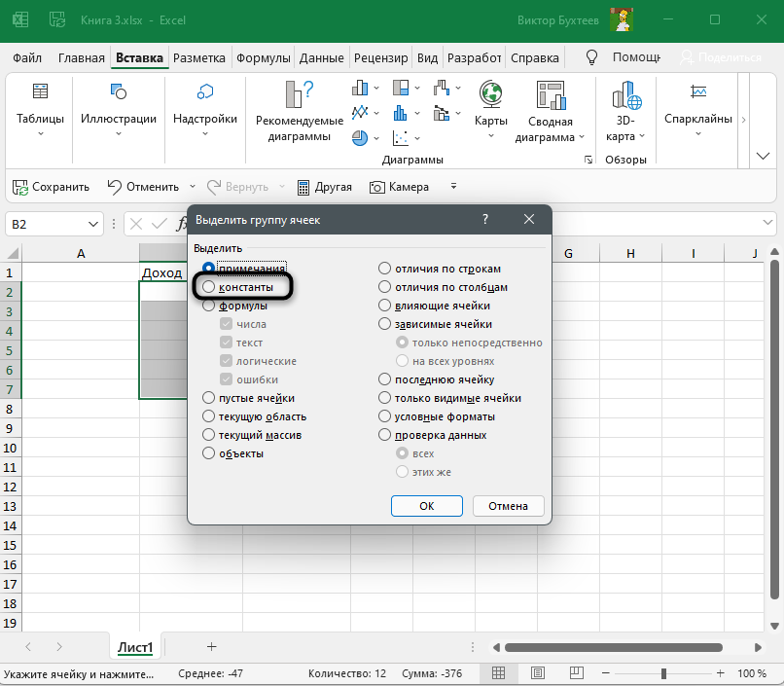Click the Помощь lightbulb icon
Image resolution: width=784 pixels, height=686 pixels.
coord(590,57)
